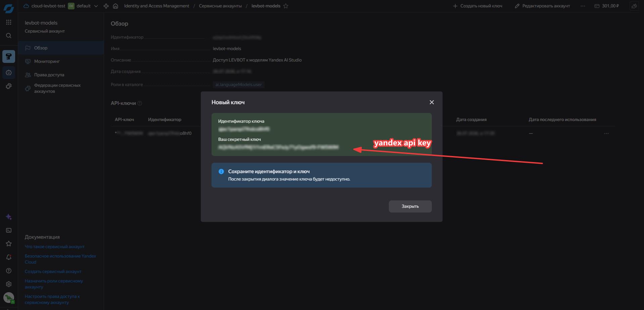This screenshot has height=310, width=644.
Task: Click the Дата создания column header
Action: coord(471,120)
